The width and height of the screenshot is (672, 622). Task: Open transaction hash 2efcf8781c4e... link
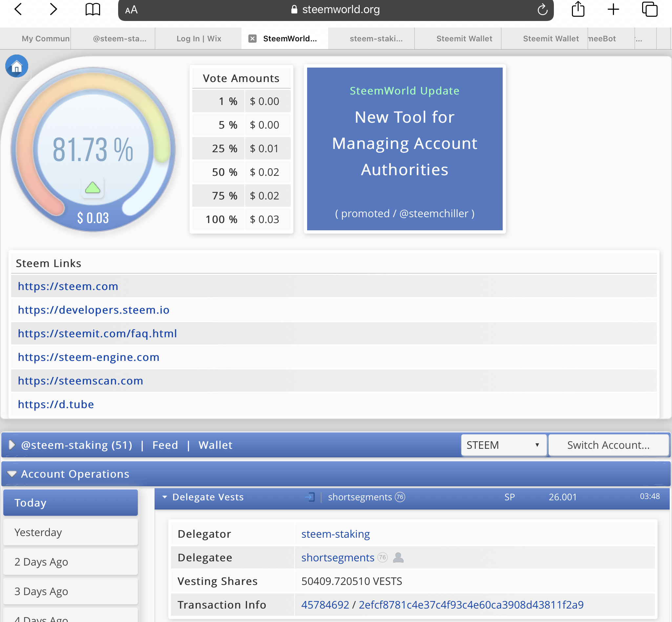pos(471,605)
